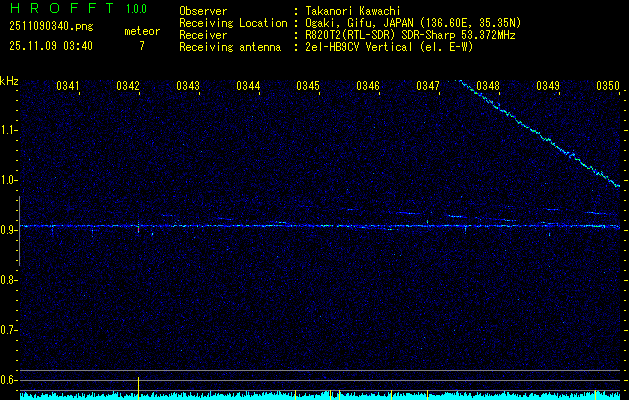Click the 0342 time marker
This screenshot has height=400, width=629.
128,87
